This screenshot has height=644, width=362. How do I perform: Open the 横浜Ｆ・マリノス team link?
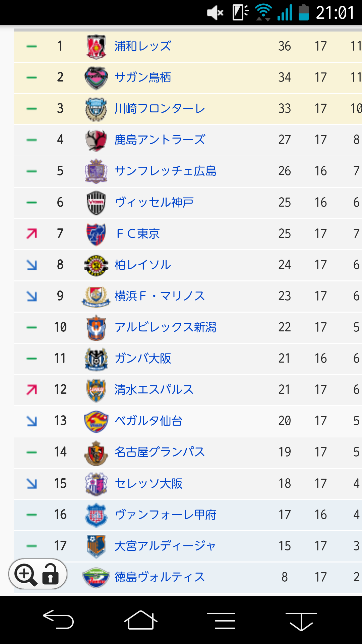(x=160, y=296)
